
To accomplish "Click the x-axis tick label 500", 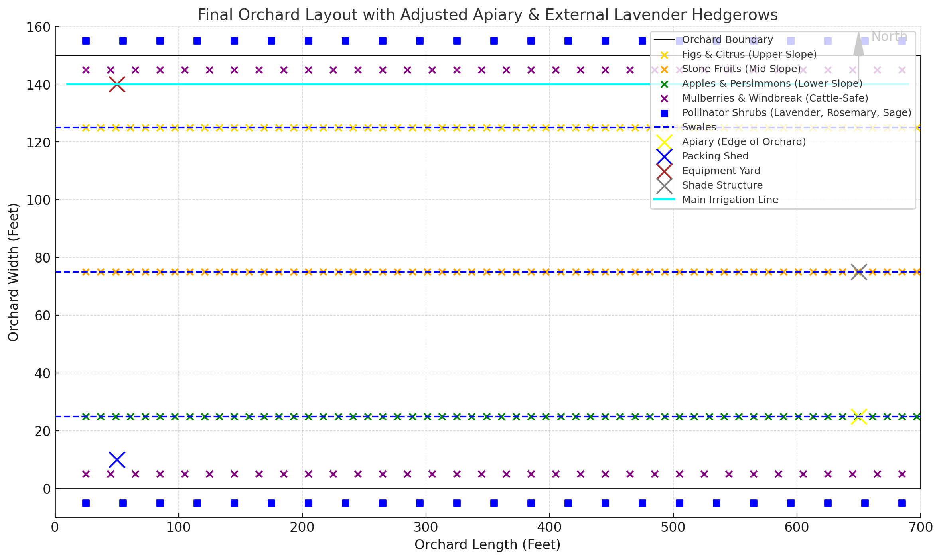I will tap(673, 527).
